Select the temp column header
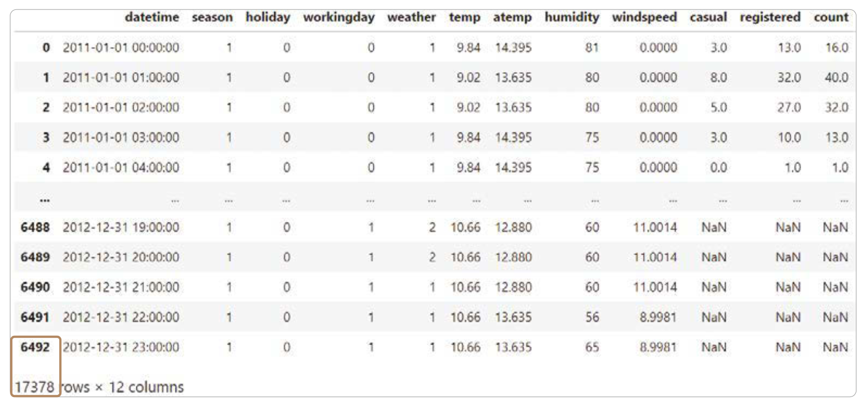Screen dimensions: 868x412 [464, 18]
